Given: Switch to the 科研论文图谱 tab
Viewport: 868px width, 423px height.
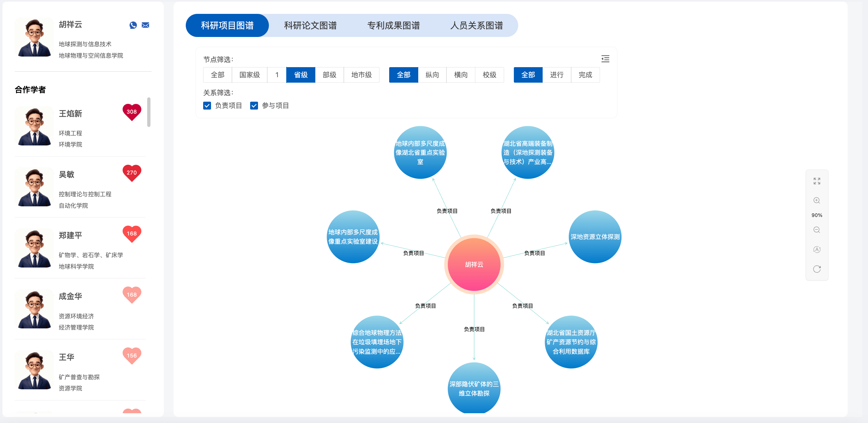Looking at the screenshot, I should 310,26.
